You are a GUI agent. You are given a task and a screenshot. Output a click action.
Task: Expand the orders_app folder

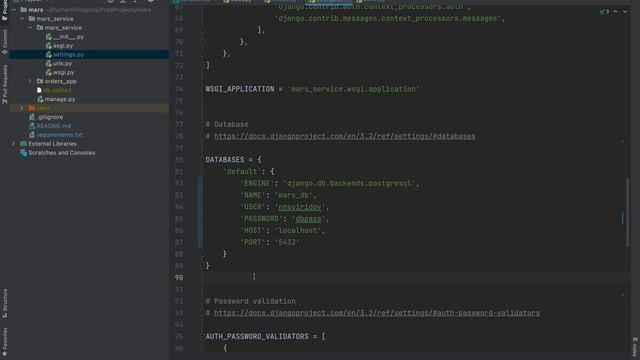(x=30, y=81)
